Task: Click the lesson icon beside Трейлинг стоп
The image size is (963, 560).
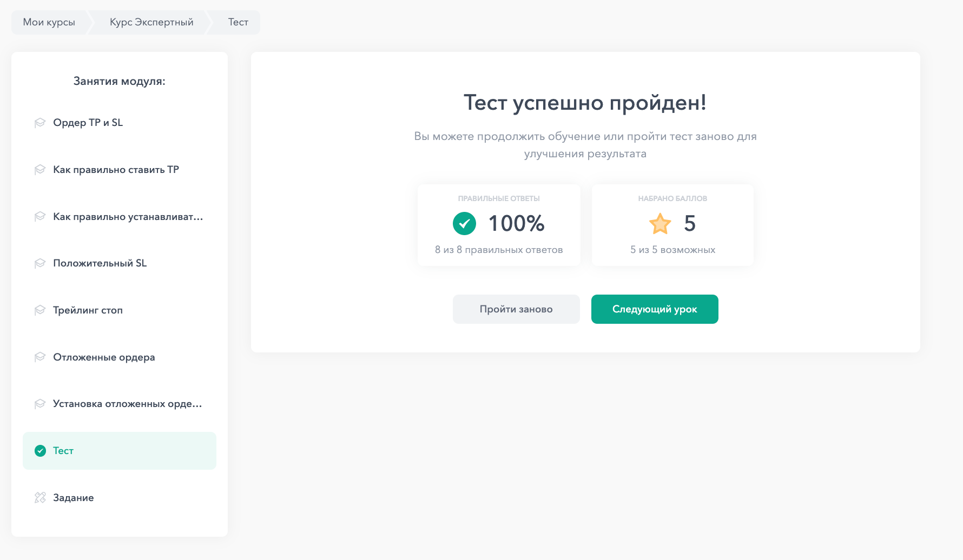Action: pyautogui.click(x=40, y=310)
